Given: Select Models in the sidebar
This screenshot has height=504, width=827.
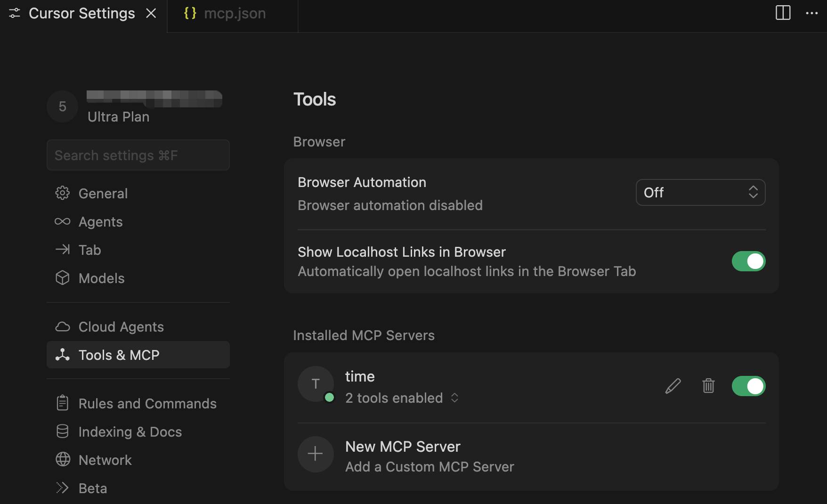Looking at the screenshot, I should 101,278.
